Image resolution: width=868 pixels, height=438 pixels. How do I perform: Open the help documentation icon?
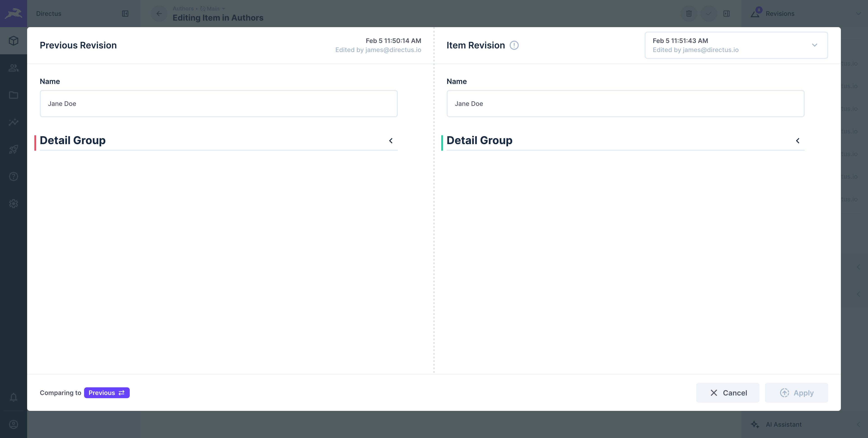(14, 176)
